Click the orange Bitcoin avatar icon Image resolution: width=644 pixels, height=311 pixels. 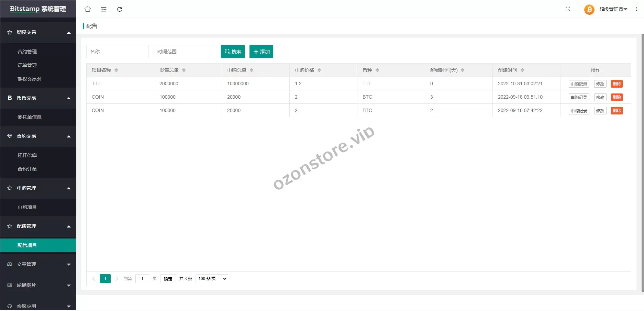click(589, 9)
